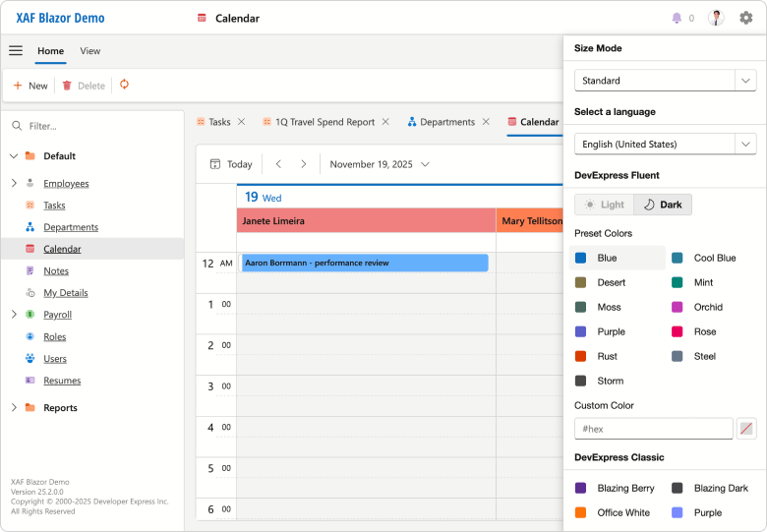Switch to Dark theme mode
The width and height of the screenshot is (767, 532).
pyautogui.click(x=663, y=205)
